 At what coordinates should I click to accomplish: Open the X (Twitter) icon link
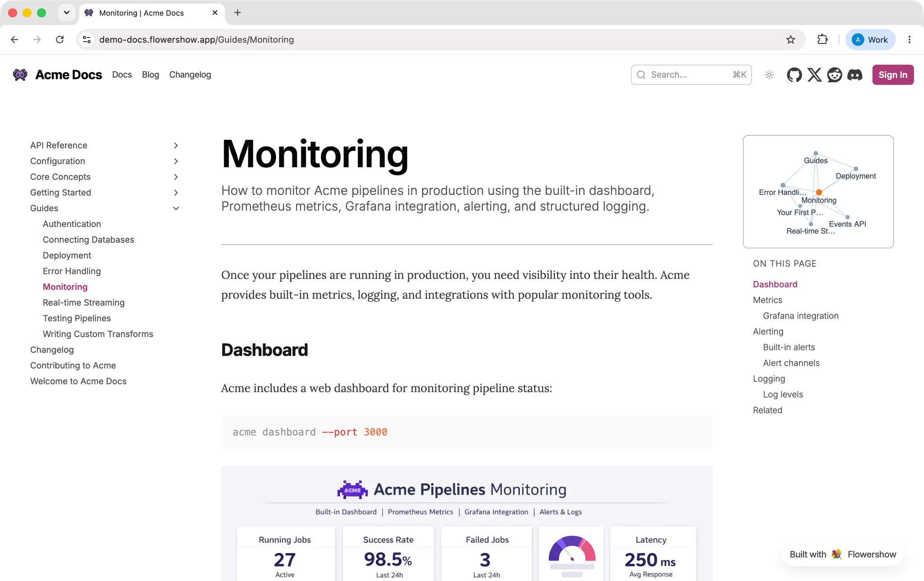(814, 75)
